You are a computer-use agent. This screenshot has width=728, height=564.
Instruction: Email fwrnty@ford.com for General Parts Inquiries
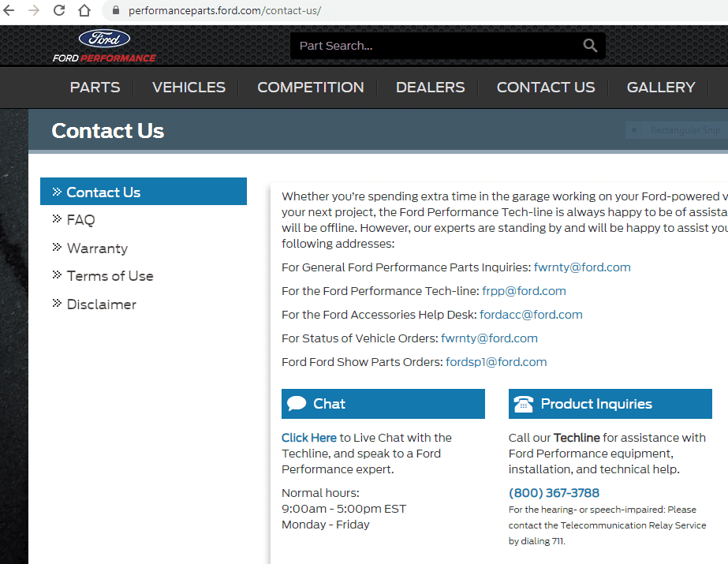582,267
